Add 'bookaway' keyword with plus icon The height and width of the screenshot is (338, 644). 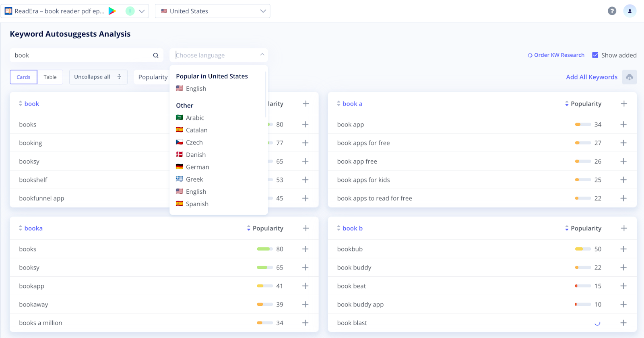305,305
